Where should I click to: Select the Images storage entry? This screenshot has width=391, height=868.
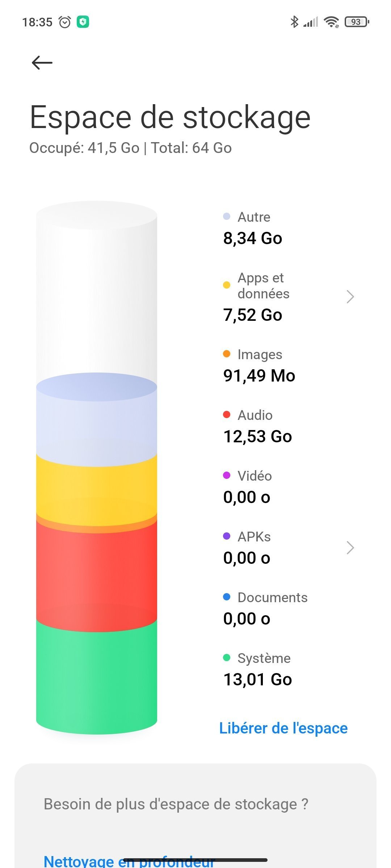(259, 366)
